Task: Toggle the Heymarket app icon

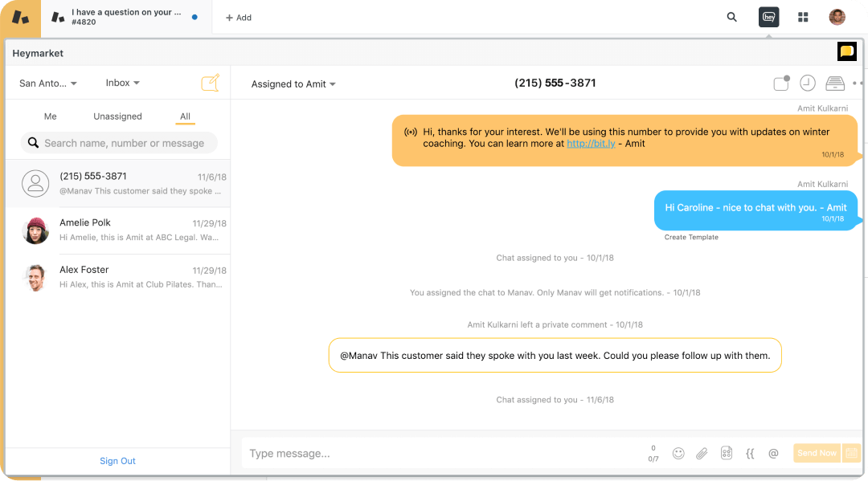Action: (768, 17)
